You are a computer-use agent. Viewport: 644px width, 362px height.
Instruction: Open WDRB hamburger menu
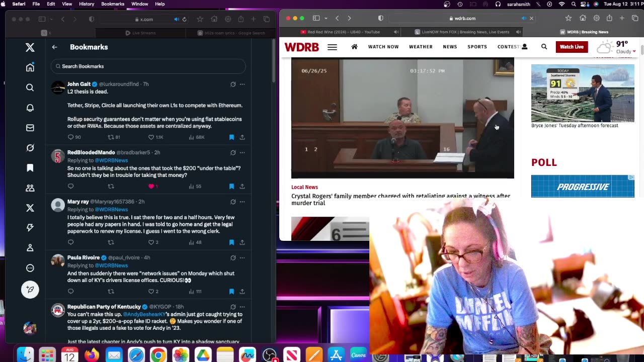[332, 47]
